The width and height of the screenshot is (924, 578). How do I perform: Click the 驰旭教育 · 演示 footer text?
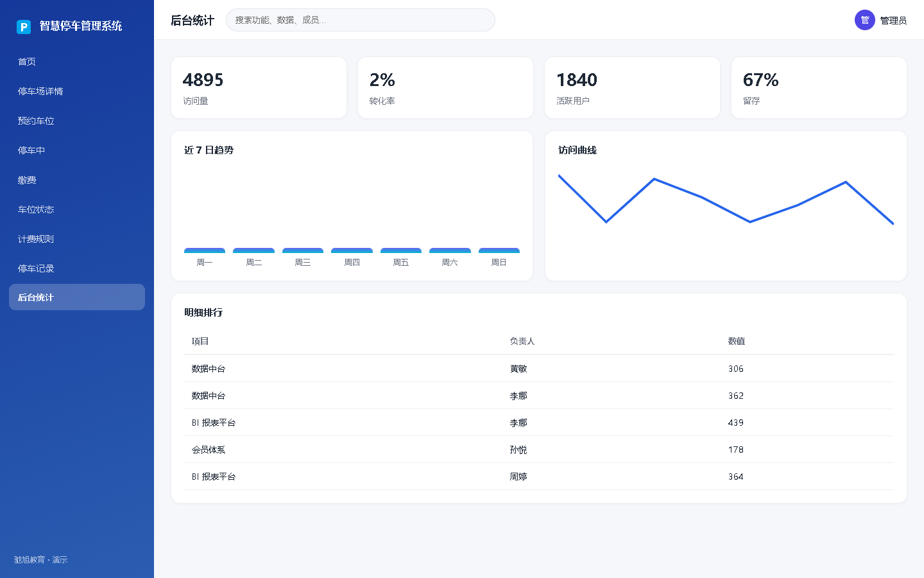(x=41, y=560)
